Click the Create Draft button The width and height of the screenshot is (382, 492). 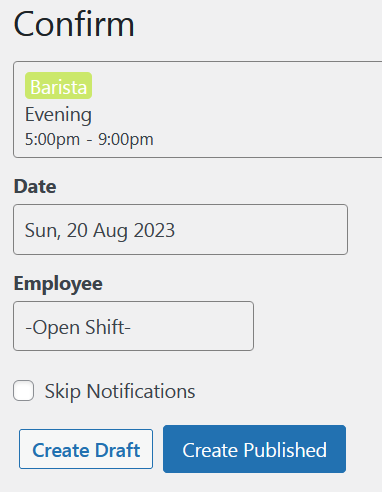pos(86,449)
